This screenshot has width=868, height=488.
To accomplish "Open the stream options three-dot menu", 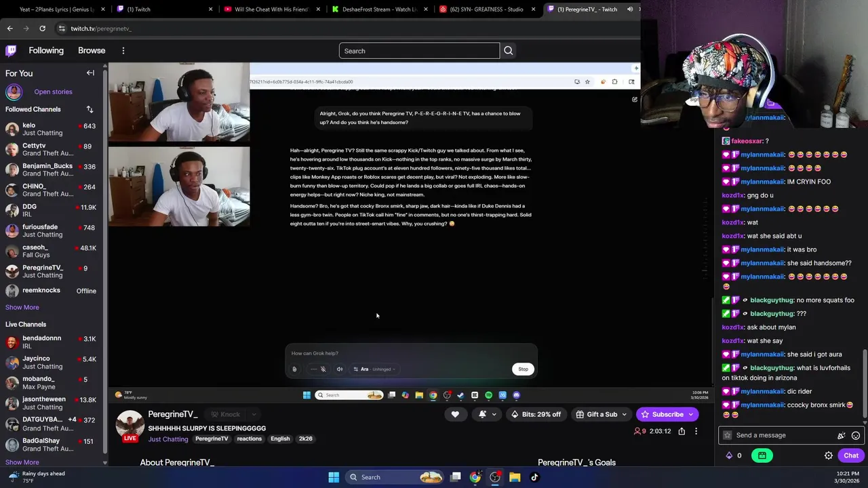I will click(696, 431).
